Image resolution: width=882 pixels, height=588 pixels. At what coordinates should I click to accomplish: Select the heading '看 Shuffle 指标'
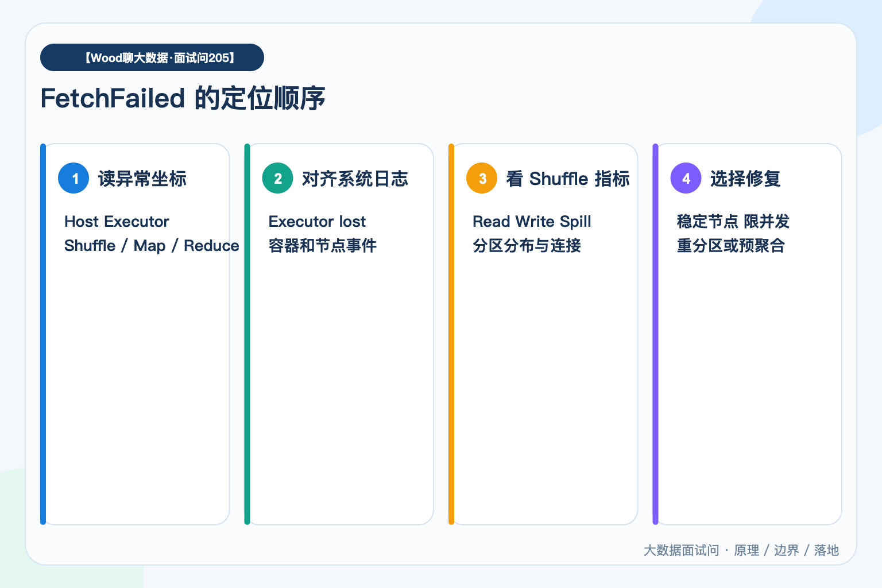(x=568, y=179)
